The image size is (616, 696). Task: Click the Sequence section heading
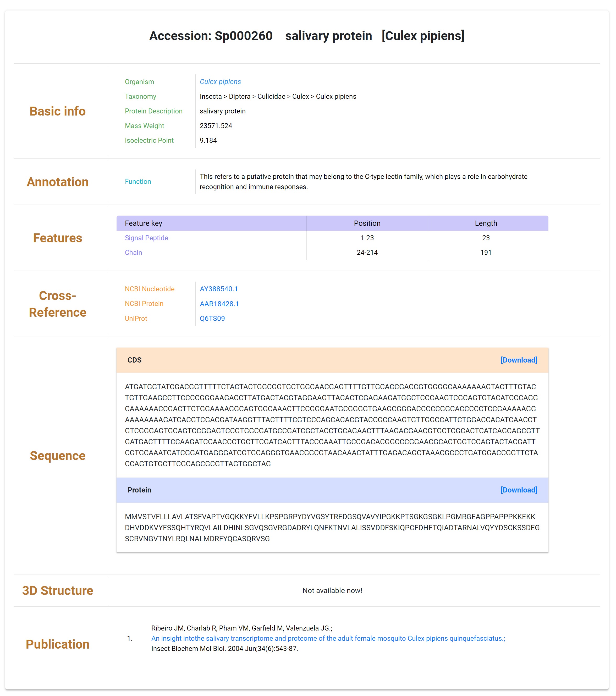[x=58, y=456]
